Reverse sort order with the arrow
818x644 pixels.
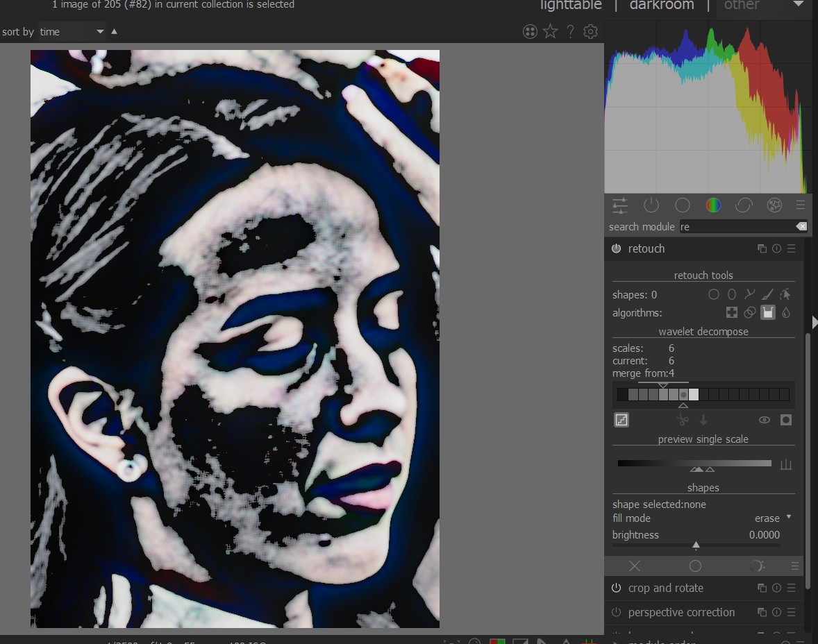pyautogui.click(x=115, y=31)
